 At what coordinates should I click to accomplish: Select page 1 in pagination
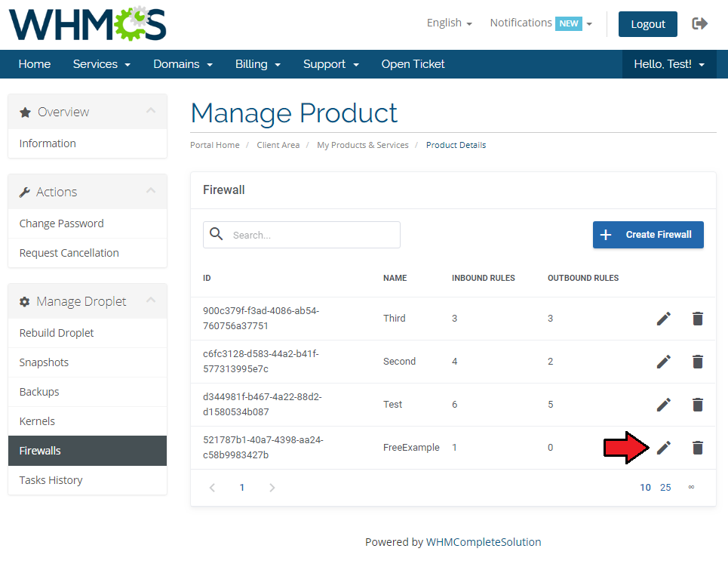[x=242, y=488]
